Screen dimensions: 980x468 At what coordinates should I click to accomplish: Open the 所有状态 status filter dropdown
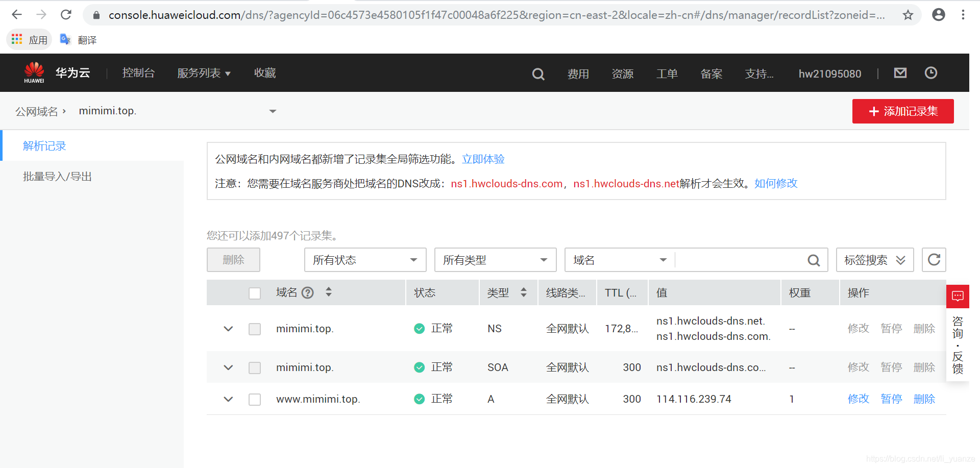pos(365,260)
